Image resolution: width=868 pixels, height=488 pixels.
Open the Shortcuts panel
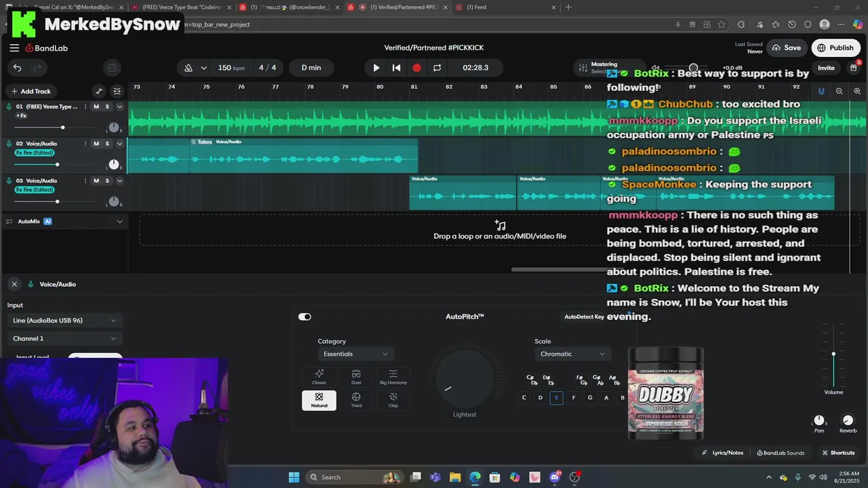[x=838, y=453]
